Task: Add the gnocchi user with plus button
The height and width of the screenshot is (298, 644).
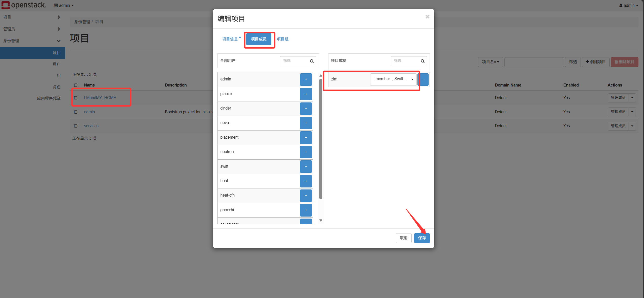Action: pyautogui.click(x=306, y=210)
